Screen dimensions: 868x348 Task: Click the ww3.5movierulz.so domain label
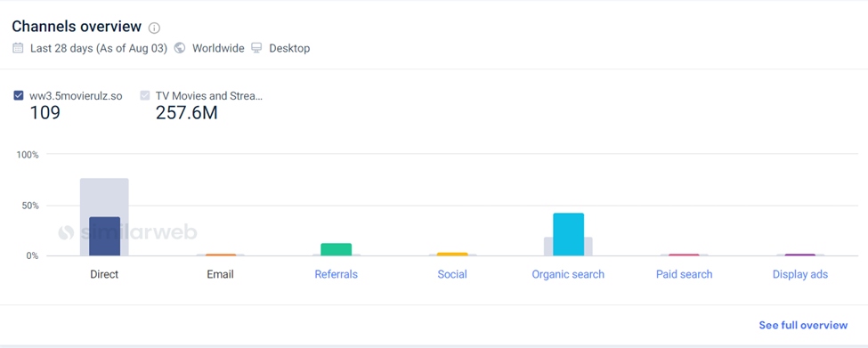coord(76,96)
